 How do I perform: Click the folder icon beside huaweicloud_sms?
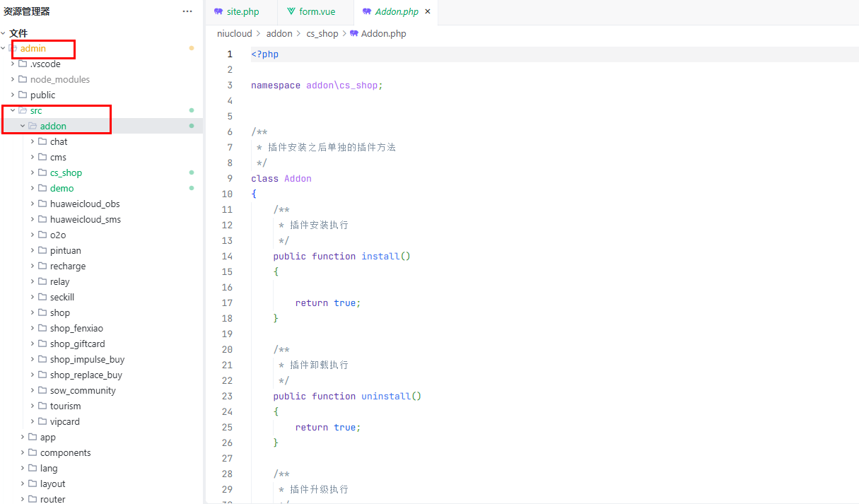pyautogui.click(x=42, y=219)
